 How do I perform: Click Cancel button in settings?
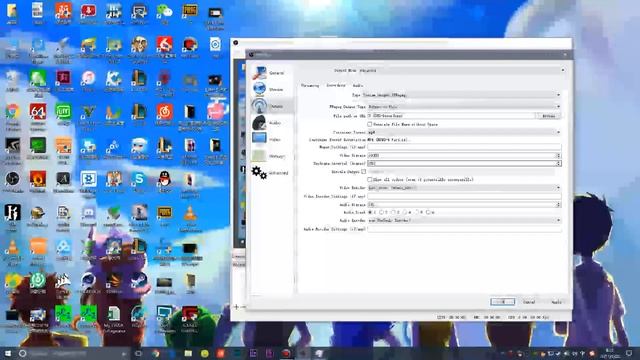coord(529,302)
